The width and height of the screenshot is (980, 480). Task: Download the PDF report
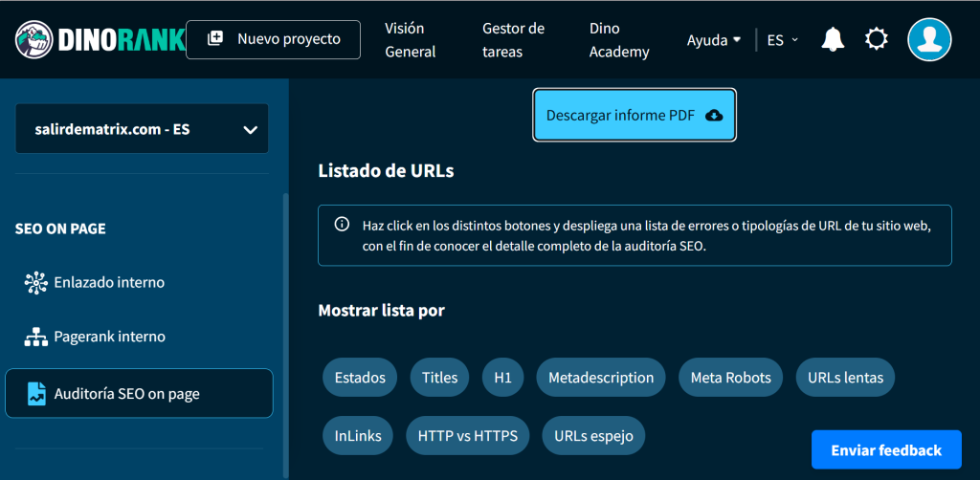coord(634,115)
